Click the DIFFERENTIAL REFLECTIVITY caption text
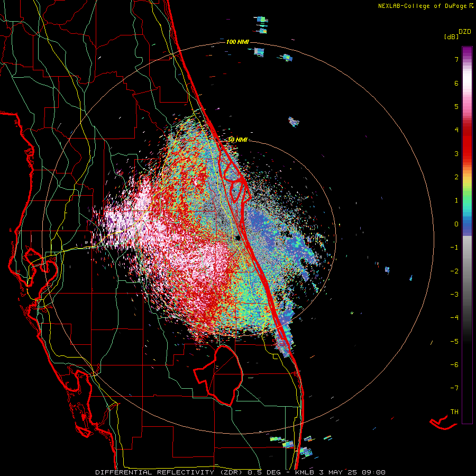Image resolution: width=476 pixels, height=476 pixels. coord(154,472)
